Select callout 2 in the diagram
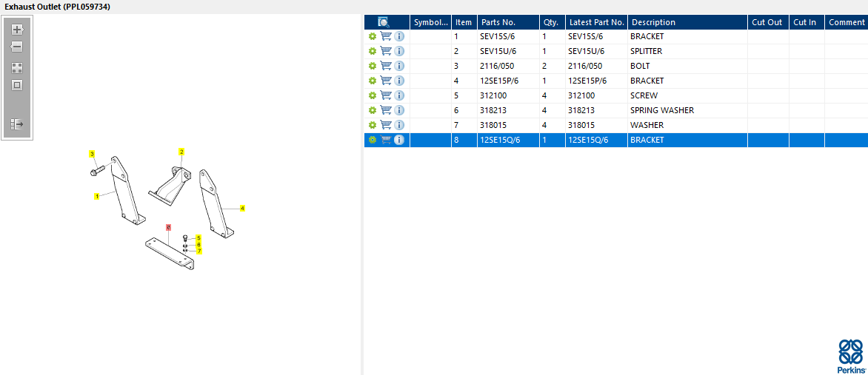This screenshot has width=868, height=375. tap(181, 152)
